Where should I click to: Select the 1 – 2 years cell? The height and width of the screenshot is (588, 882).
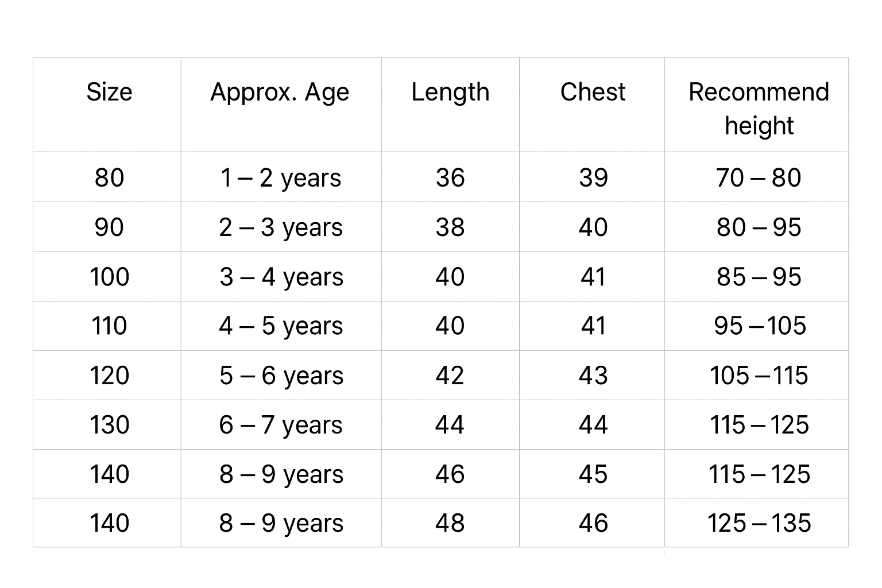(281, 177)
